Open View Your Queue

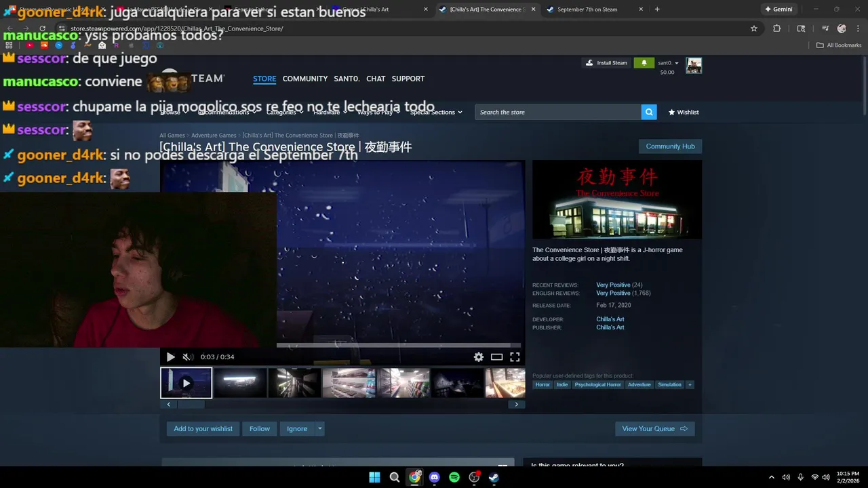[654, 428]
